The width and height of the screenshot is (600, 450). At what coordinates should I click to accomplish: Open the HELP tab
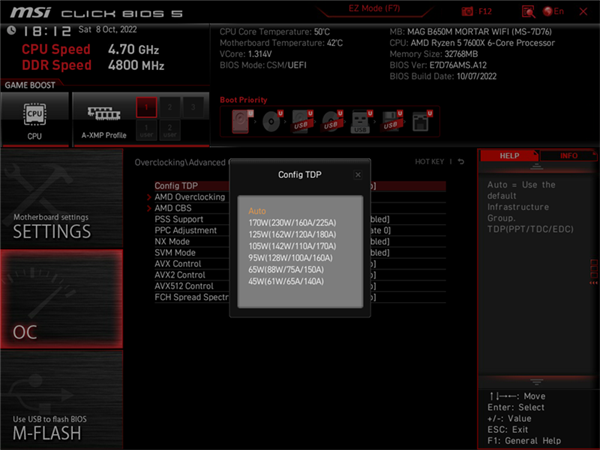tap(509, 156)
